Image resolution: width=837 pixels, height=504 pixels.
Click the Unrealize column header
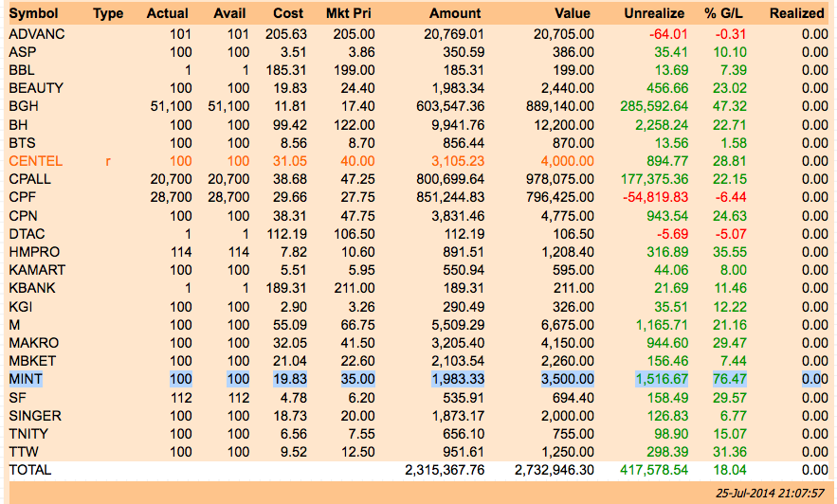(x=654, y=13)
